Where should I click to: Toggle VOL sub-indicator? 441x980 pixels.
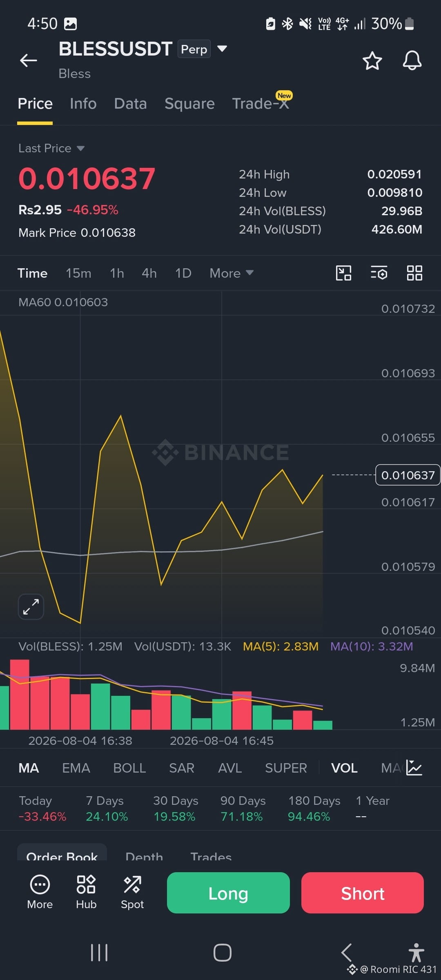click(x=344, y=768)
